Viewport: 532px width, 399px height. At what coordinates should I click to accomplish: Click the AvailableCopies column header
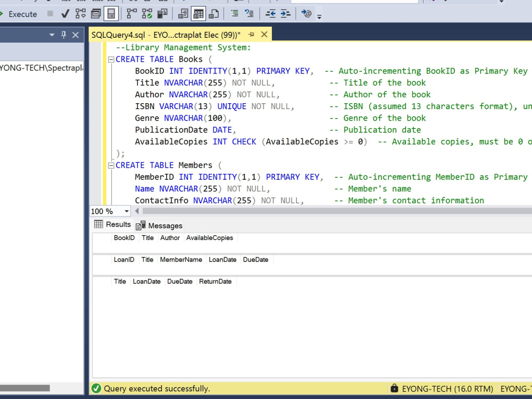pyautogui.click(x=210, y=238)
